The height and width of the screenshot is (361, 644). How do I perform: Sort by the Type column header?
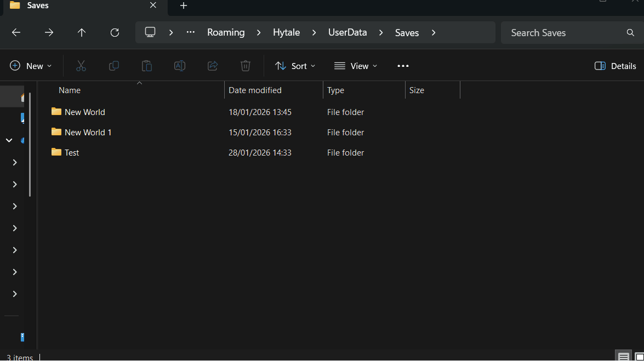[x=335, y=90]
